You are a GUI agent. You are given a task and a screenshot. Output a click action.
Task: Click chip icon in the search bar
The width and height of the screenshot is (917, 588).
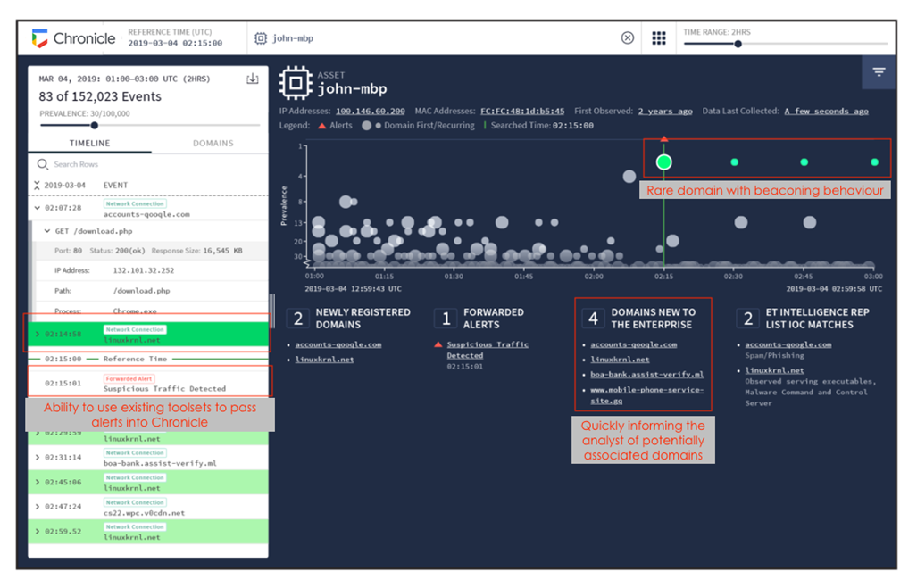tap(260, 38)
